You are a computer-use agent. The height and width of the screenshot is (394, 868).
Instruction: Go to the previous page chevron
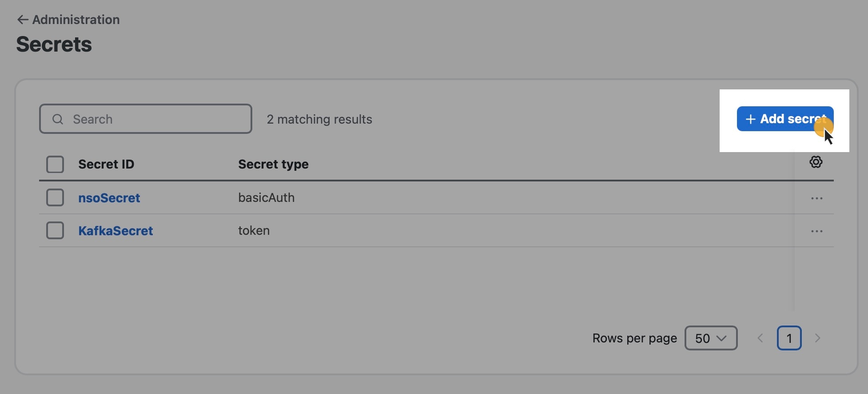coord(760,338)
